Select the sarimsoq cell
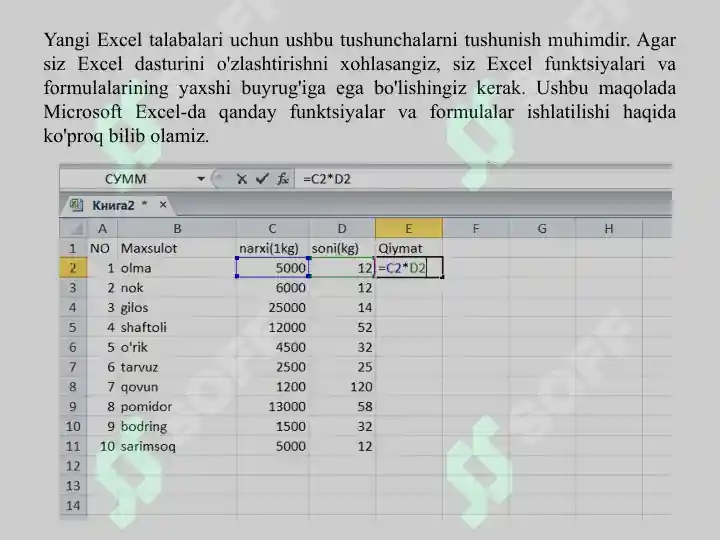Screen dimensions: 720x540 [177, 446]
